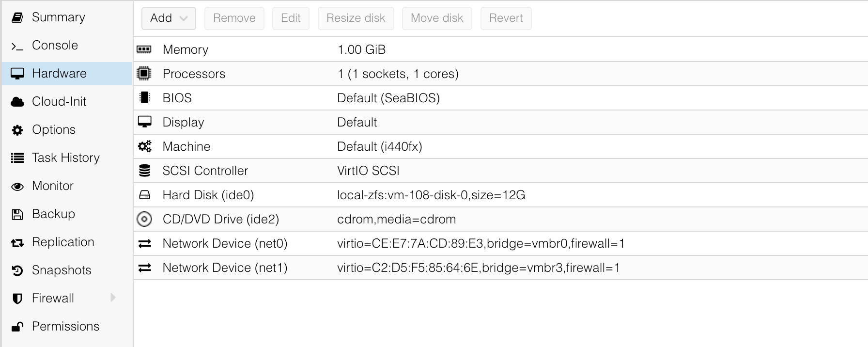Click the net0 network arrows icon
This screenshot has width=868, height=347.
pyautogui.click(x=144, y=243)
